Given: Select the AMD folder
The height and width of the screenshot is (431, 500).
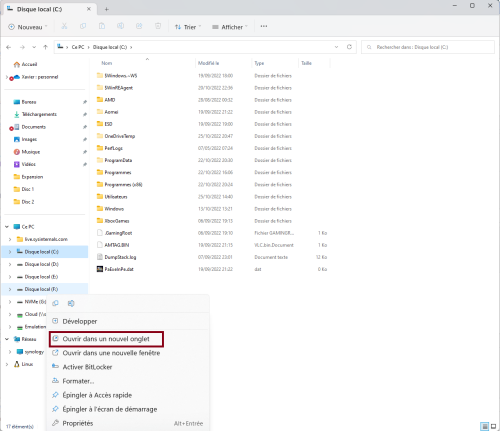Looking at the screenshot, I should point(110,100).
